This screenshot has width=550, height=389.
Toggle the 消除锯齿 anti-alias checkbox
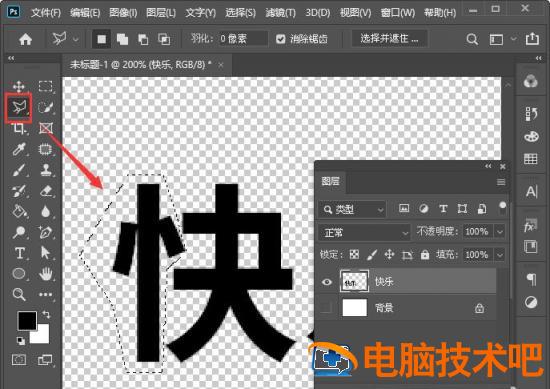[x=281, y=39]
